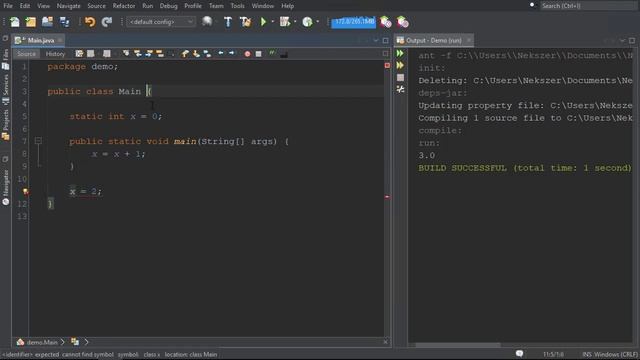The image size is (640, 360).
Task: Shift line right with arrow icon
Action: point(231,53)
